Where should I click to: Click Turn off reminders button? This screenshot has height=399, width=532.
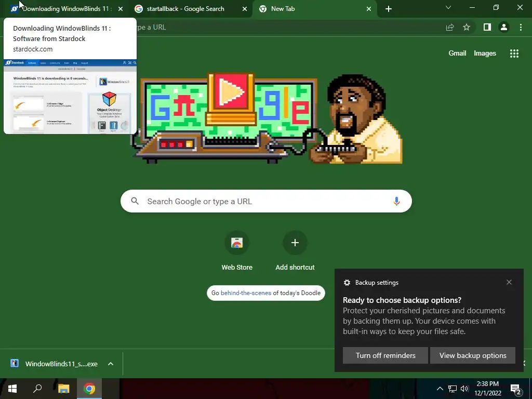pos(385,355)
